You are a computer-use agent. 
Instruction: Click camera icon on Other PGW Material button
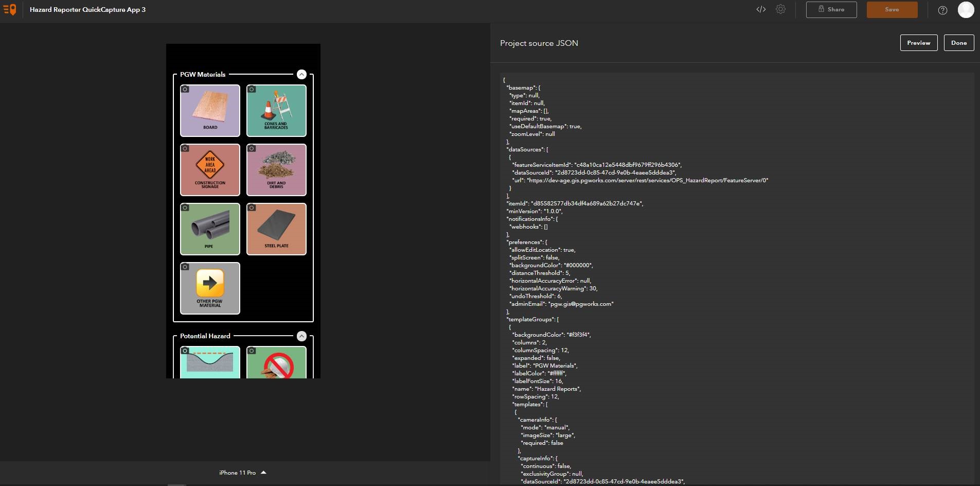[185, 267]
